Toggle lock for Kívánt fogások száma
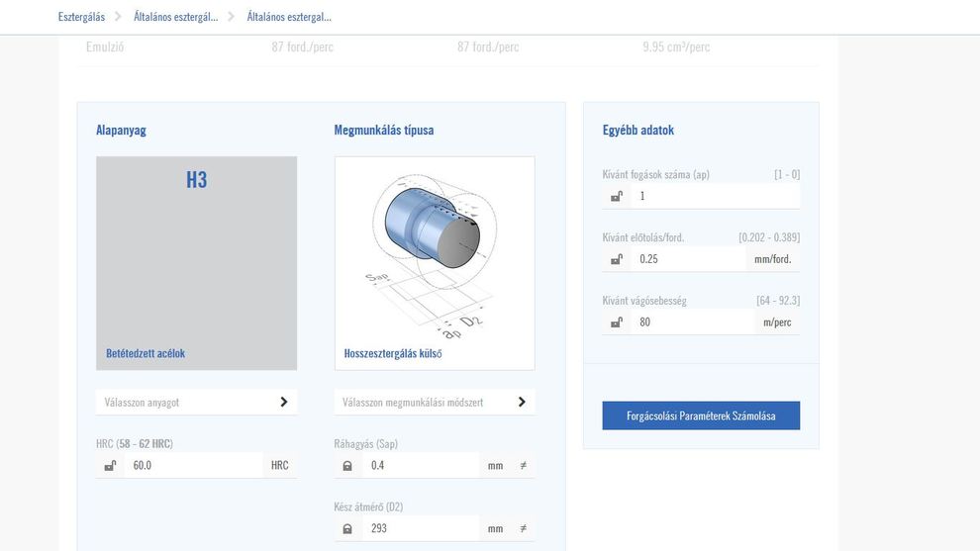Viewport: 980px width, 551px height. [617, 196]
